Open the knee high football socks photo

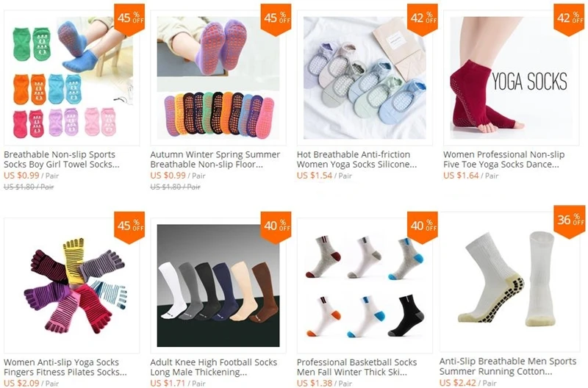218,286
